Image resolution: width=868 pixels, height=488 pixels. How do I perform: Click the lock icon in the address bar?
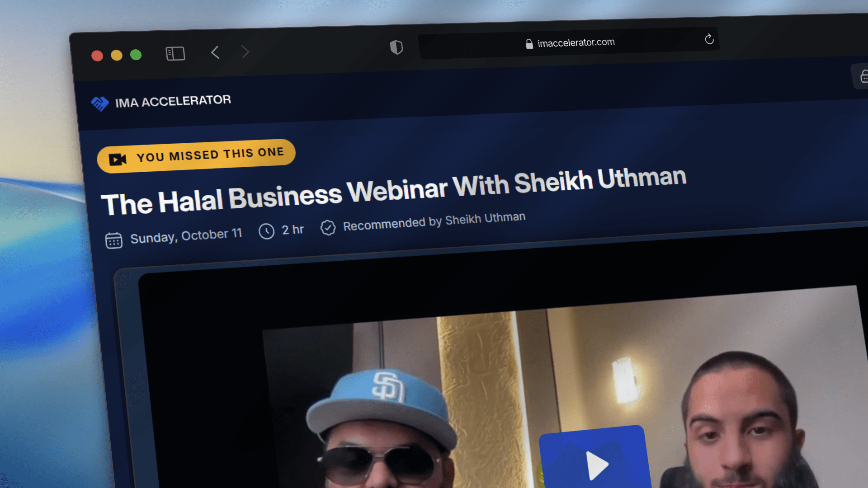[x=529, y=44]
